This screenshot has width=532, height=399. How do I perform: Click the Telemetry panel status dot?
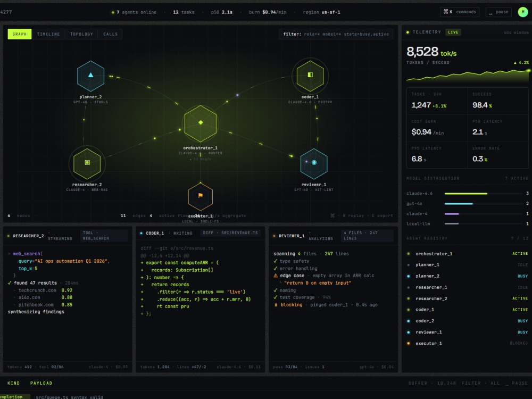click(x=408, y=32)
